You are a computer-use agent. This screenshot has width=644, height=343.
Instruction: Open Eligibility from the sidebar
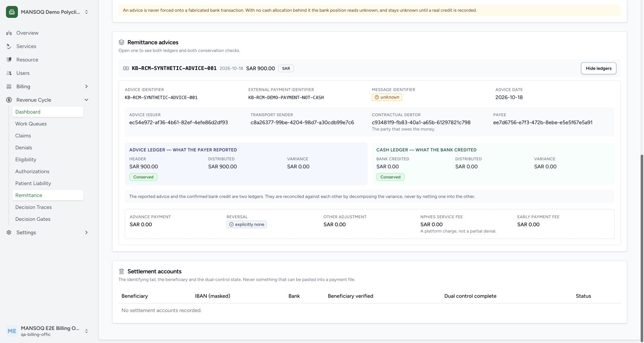click(48, 159)
